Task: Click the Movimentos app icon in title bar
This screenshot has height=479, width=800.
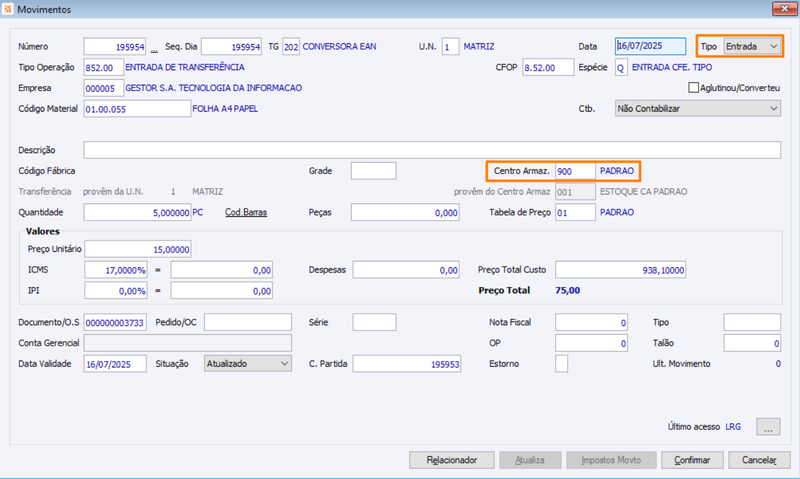Action: coord(8,9)
